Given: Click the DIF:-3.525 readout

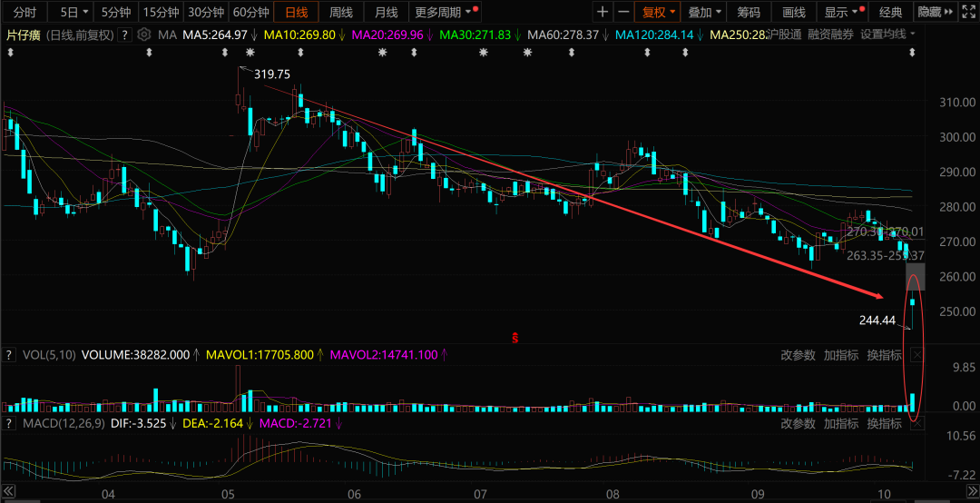Looking at the screenshot, I should point(138,423).
